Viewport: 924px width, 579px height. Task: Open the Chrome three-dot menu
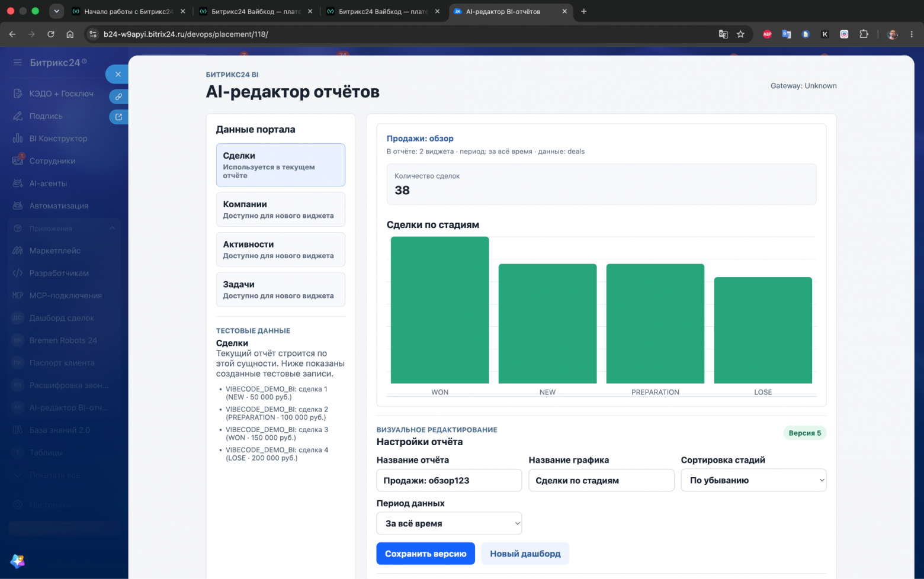click(912, 34)
